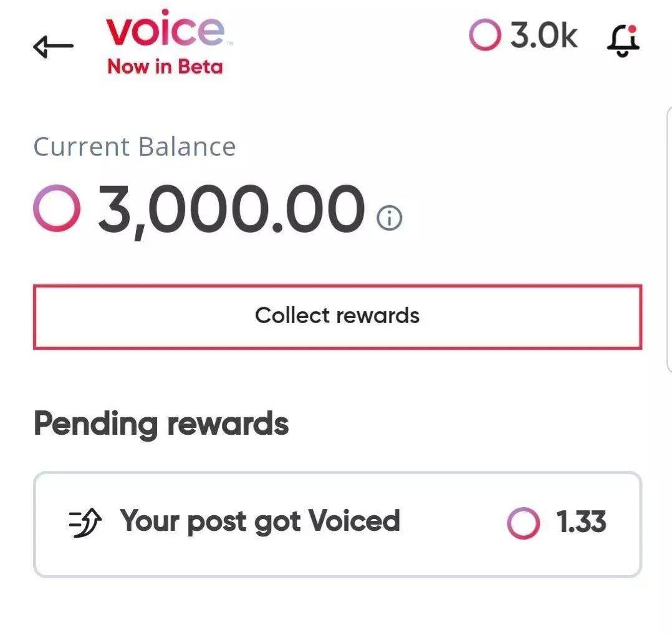The width and height of the screenshot is (672, 635).
Task: Select the 'Your post got Voiced' text
Action: click(260, 521)
